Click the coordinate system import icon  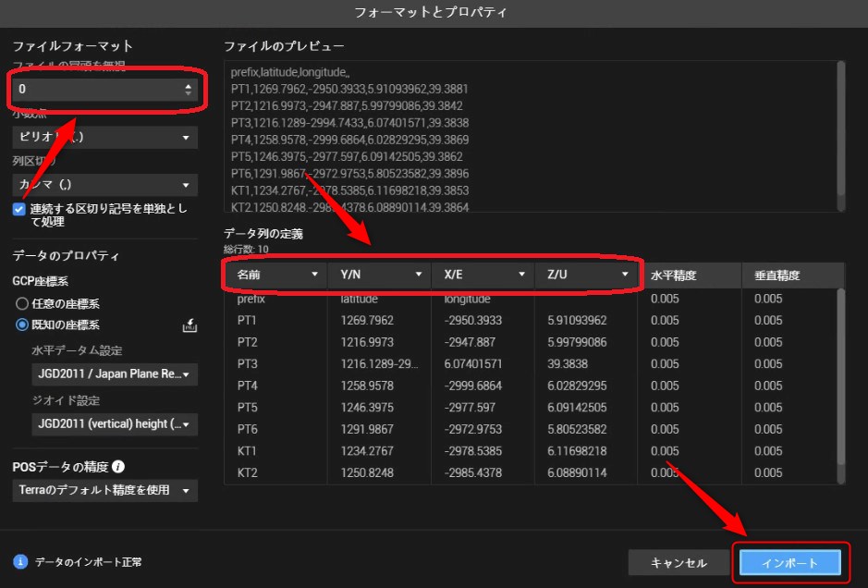click(x=189, y=325)
